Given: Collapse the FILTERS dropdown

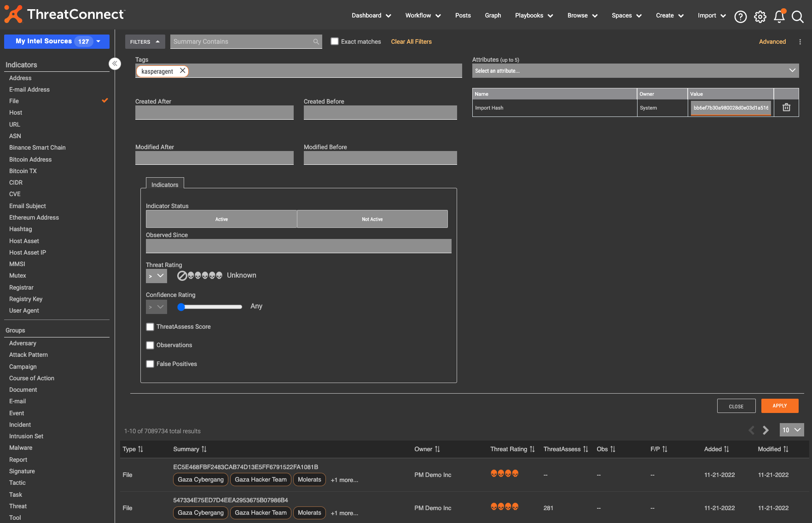Looking at the screenshot, I should [145, 41].
